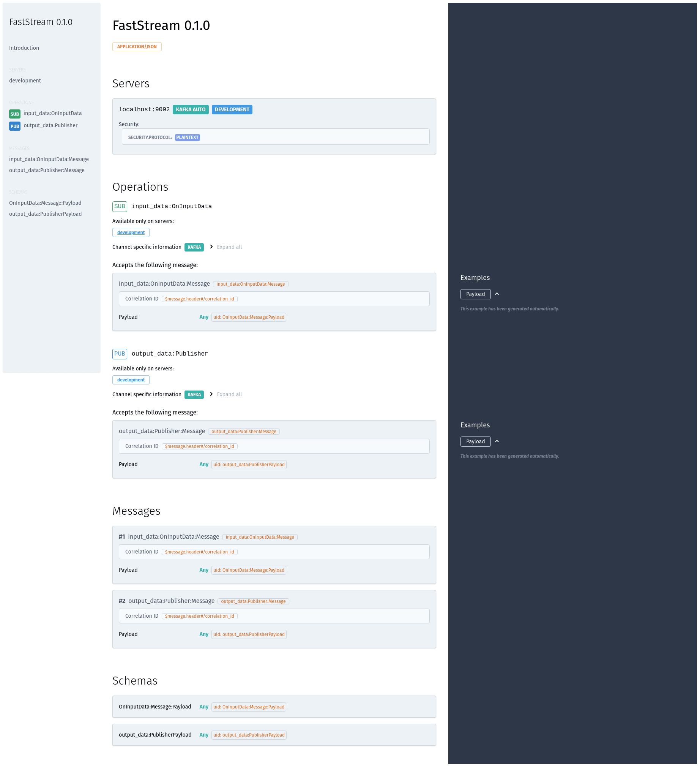Select the SUB badge for input_data:OnInputData operation

point(120,206)
